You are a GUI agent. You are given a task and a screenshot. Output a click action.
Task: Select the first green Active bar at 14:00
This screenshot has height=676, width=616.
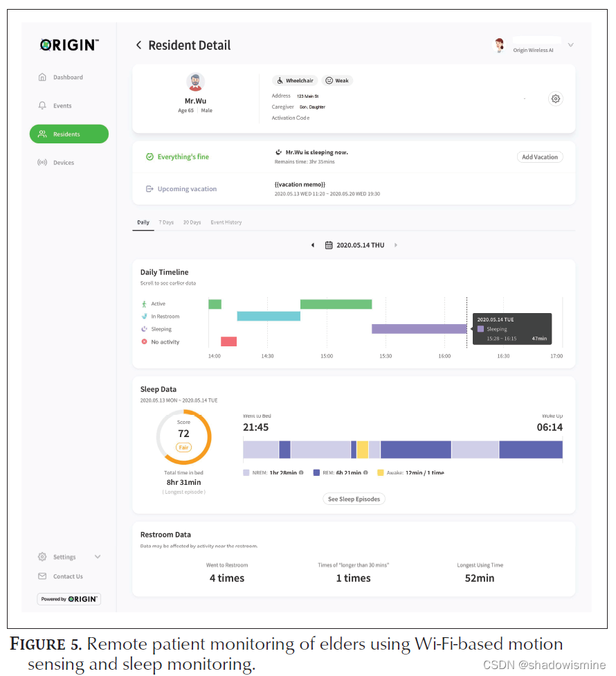(x=215, y=304)
